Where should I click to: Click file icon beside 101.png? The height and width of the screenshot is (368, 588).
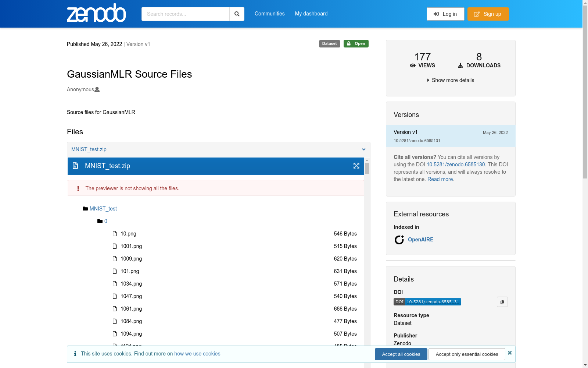pos(115,271)
